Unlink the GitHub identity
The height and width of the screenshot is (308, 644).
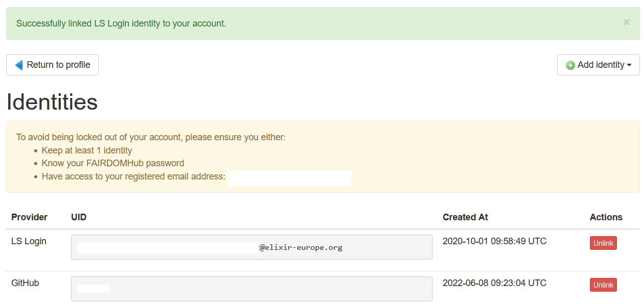(603, 285)
